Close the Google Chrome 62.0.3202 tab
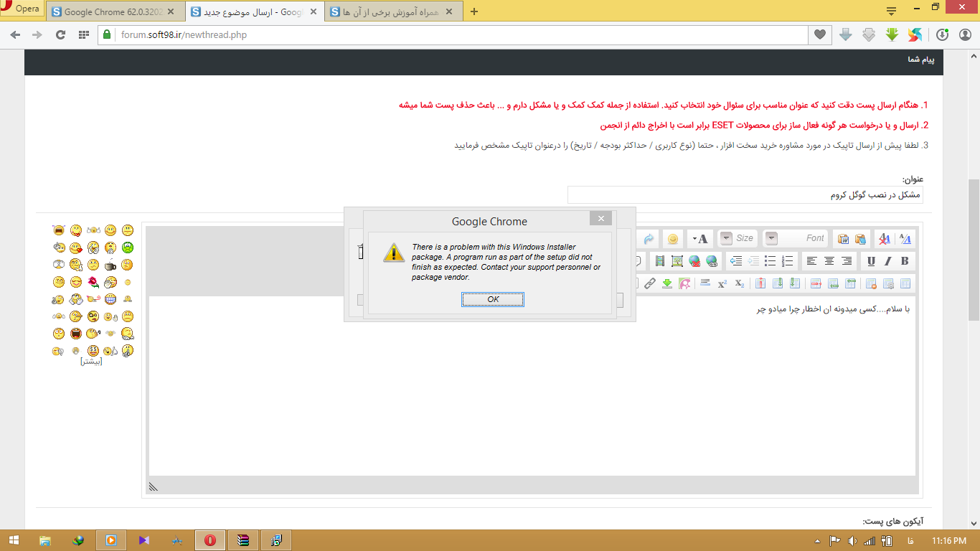This screenshot has width=980, height=551. (171, 12)
